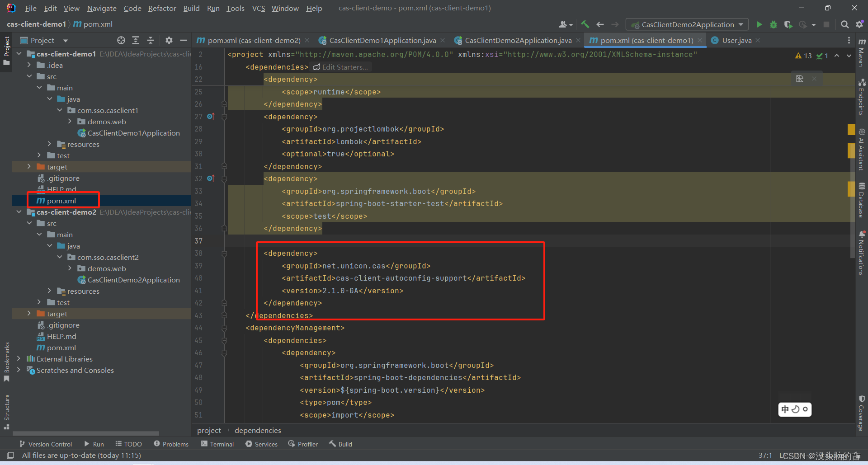Click the Build Project hammer icon
Screen dimensions: 868x465
(585, 24)
